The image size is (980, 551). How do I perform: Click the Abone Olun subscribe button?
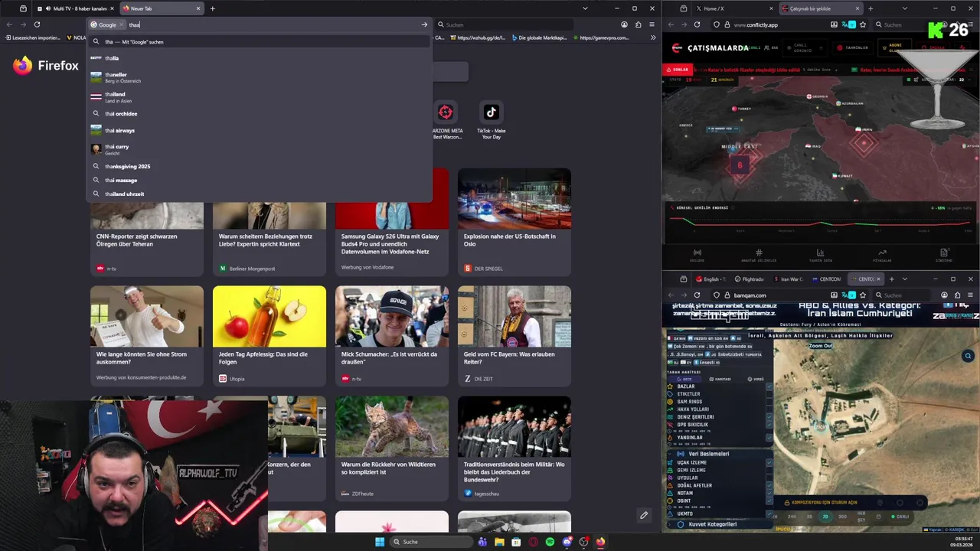pos(894,47)
